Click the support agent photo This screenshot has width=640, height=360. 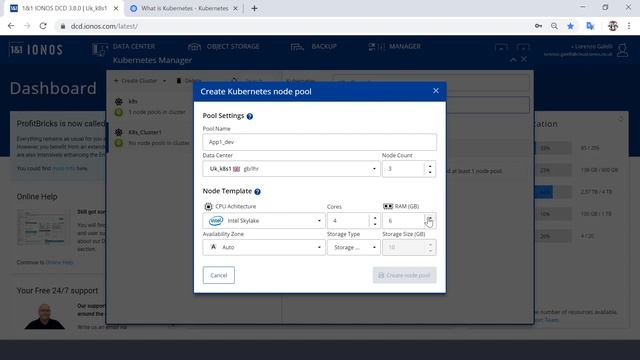coord(44,316)
